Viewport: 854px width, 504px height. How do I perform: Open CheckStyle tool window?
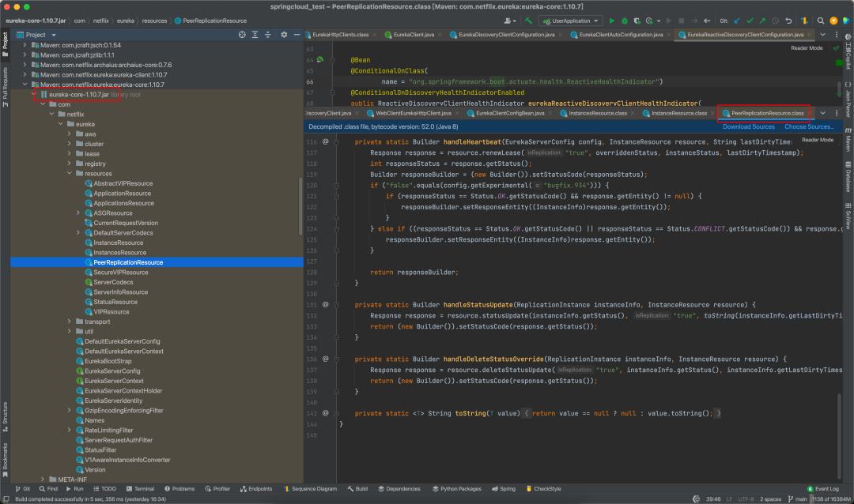tap(543, 489)
